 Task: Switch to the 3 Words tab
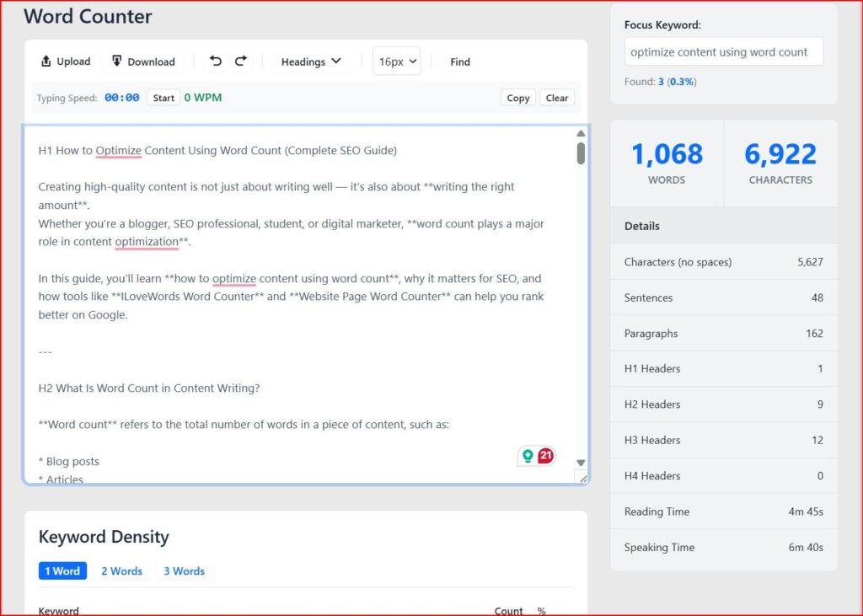184,571
